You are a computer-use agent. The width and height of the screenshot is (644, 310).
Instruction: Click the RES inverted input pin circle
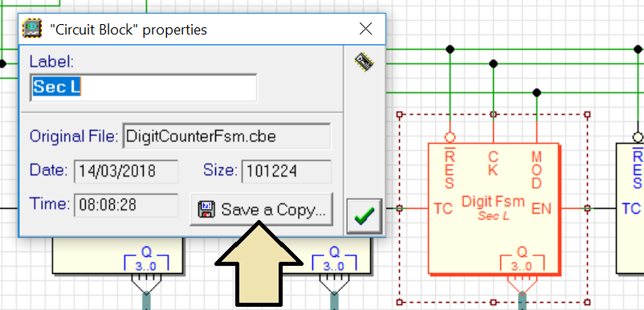(450, 137)
